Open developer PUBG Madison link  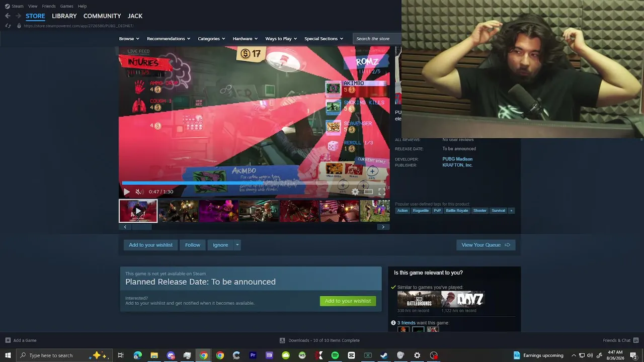(457, 159)
